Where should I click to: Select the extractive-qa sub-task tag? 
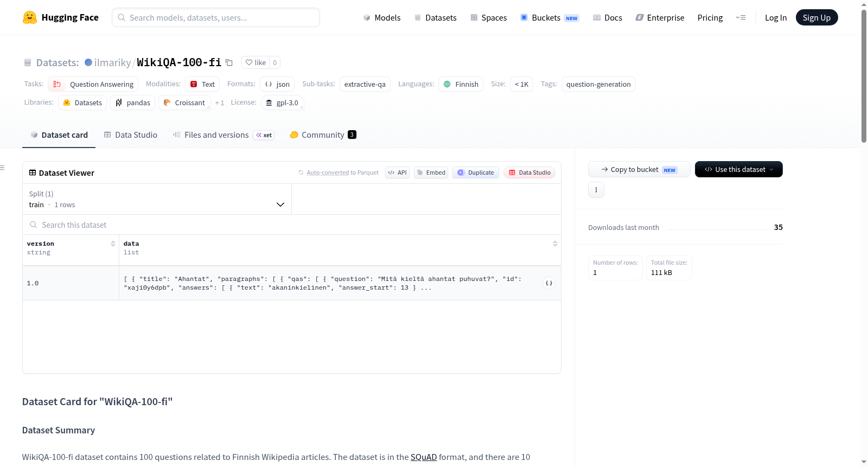[x=365, y=84]
